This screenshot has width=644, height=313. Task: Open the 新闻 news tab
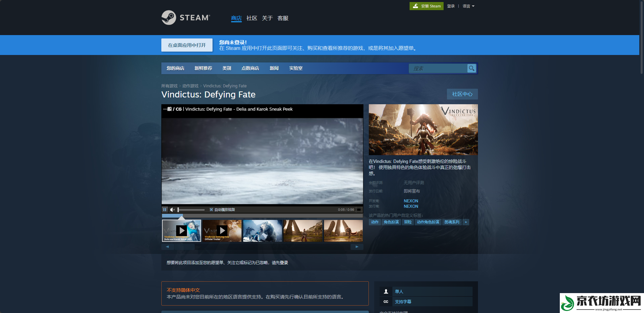[274, 68]
